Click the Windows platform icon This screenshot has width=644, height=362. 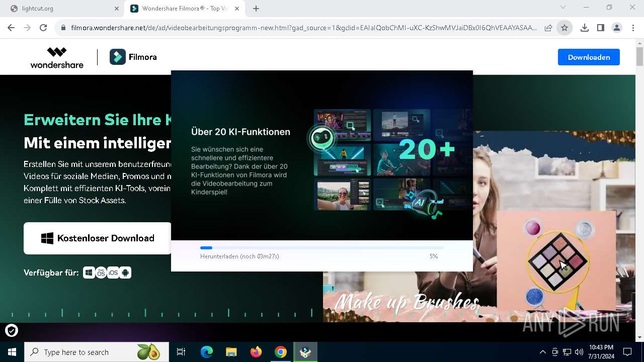89,273
